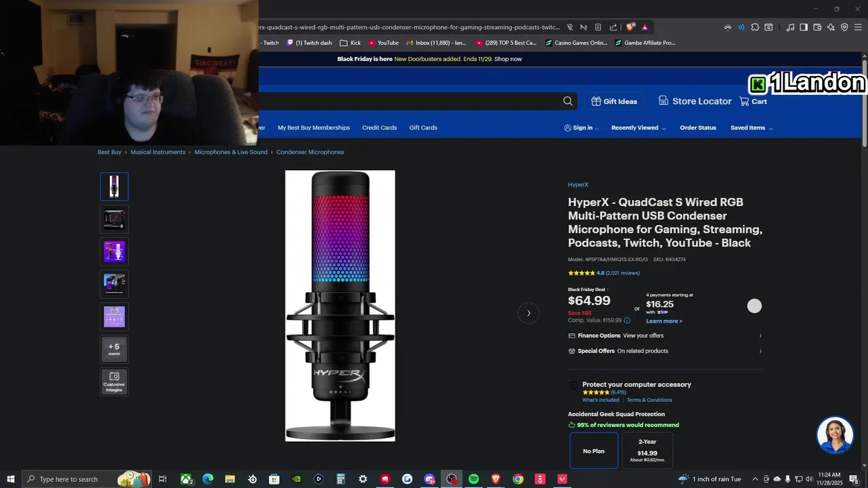Open the Brave main menu hamburger icon
This screenshot has height=488, width=868.
coord(859,27)
